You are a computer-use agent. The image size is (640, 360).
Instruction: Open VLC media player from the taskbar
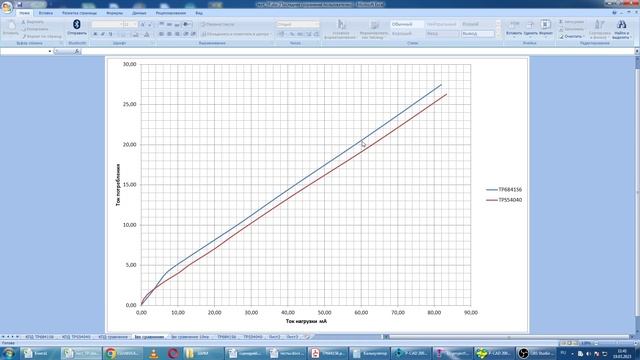[x=153, y=353]
